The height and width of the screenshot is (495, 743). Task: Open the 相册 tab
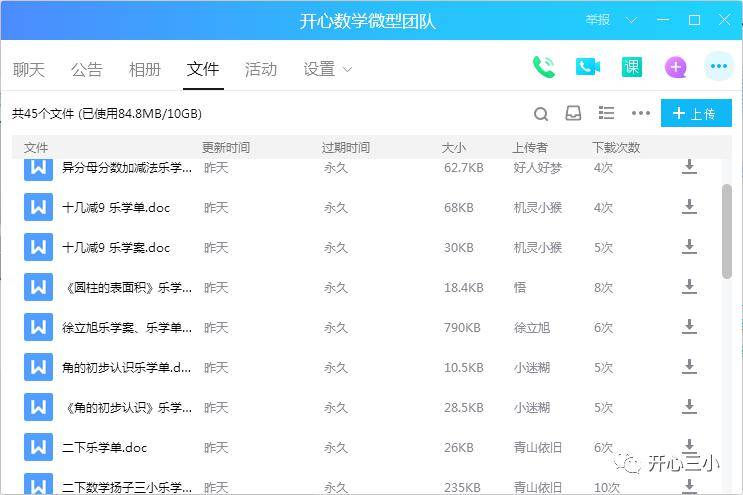point(145,70)
